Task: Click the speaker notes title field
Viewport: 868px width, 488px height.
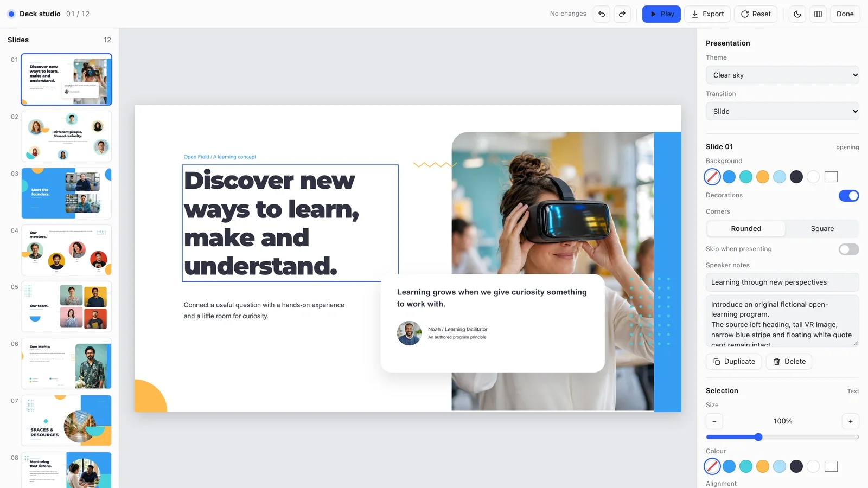Action: [782, 282]
